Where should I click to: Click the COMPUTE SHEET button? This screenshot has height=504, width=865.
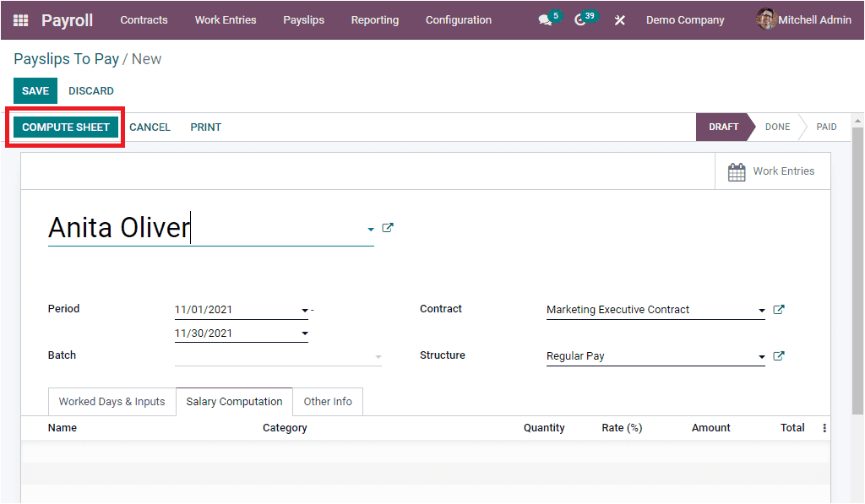[x=64, y=127]
